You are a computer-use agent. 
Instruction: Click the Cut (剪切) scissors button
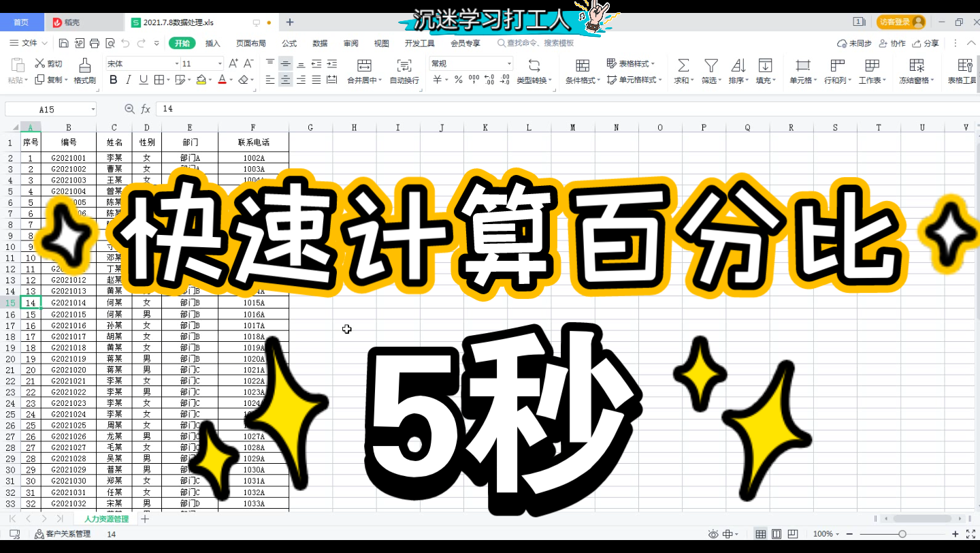click(49, 63)
